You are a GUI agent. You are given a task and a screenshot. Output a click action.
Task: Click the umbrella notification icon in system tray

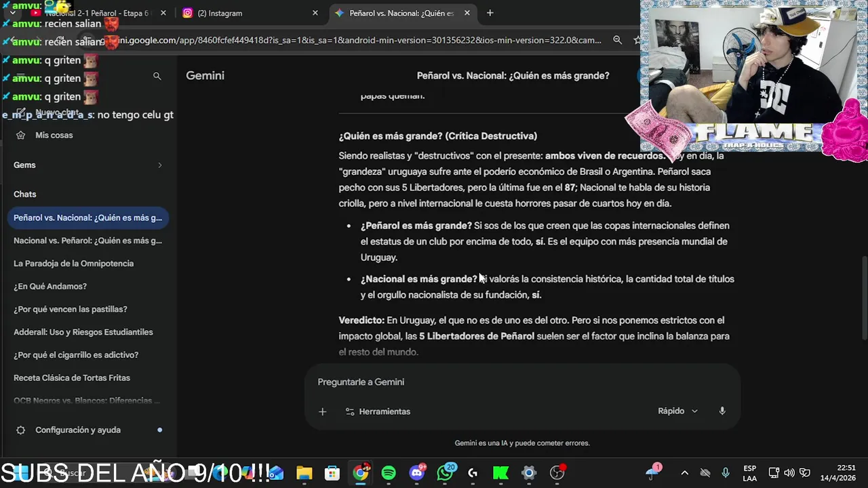[x=654, y=472]
